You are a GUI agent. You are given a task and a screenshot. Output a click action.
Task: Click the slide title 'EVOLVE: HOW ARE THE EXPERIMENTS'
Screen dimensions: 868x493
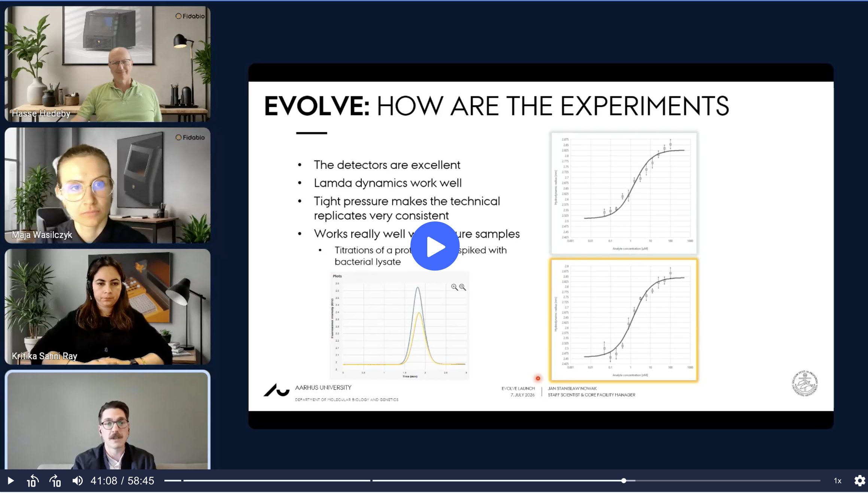tap(497, 106)
